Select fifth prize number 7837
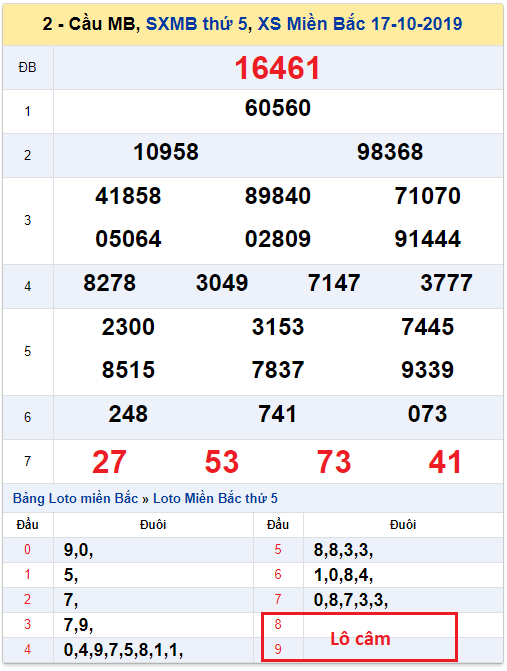 pyautogui.click(x=278, y=370)
